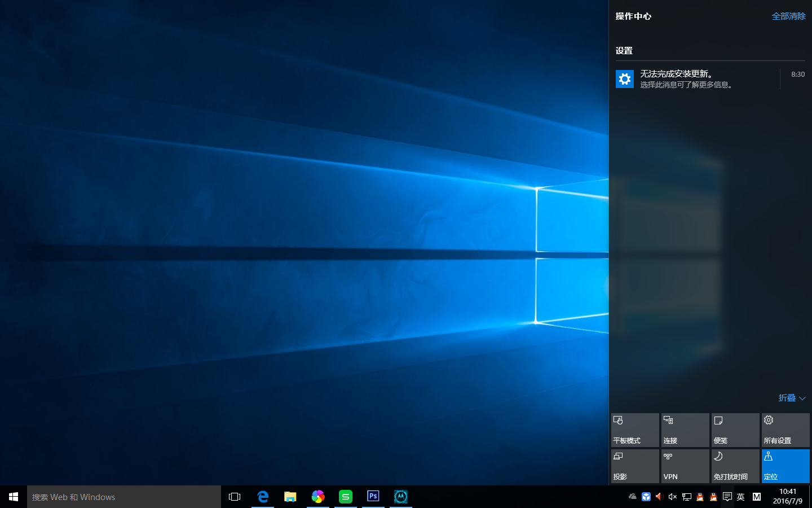Viewport: 812px width, 508px height.
Task: Click the network icon in system tray
Action: (x=686, y=497)
